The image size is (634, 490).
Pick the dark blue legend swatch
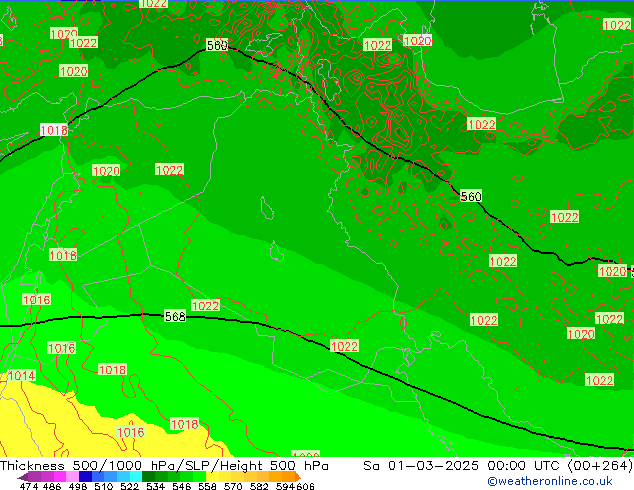click(85, 477)
